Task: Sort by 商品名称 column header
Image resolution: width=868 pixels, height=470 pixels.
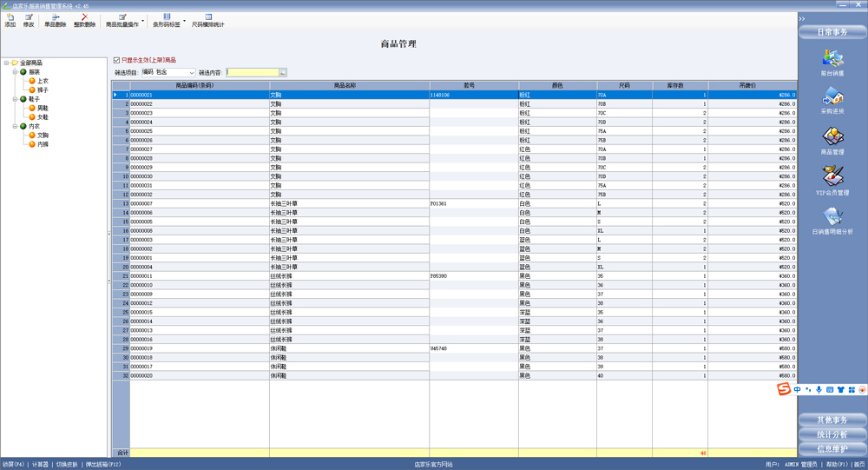Action: 349,85
